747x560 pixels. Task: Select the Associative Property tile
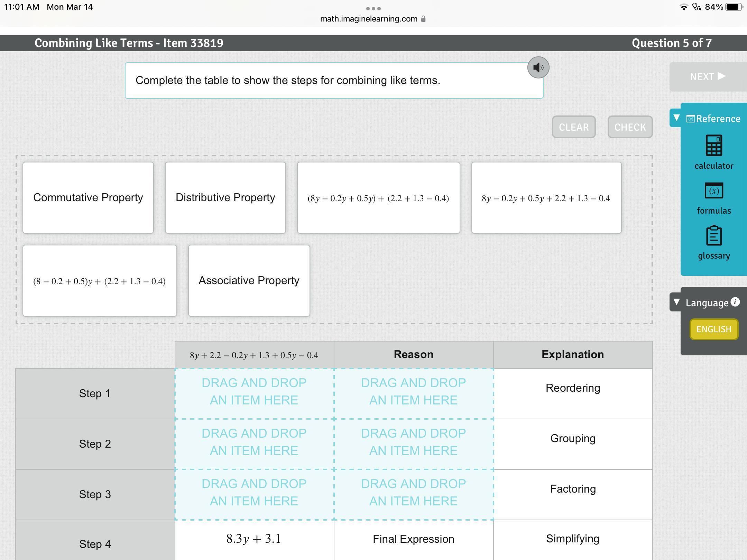[249, 281]
